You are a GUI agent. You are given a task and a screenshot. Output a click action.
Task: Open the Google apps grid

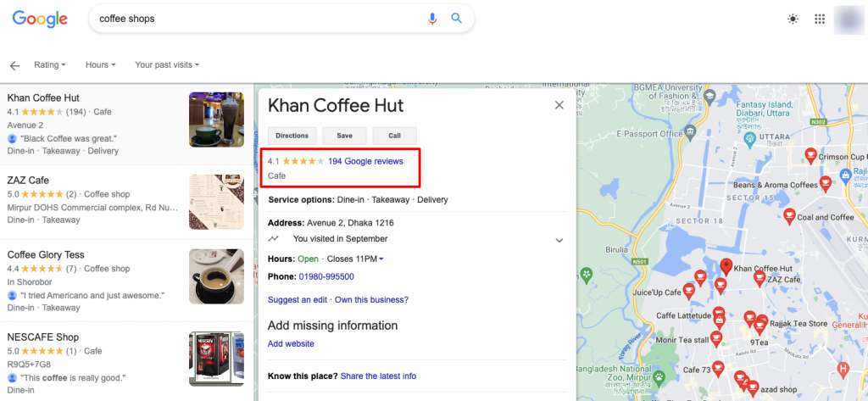coord(820,19)
